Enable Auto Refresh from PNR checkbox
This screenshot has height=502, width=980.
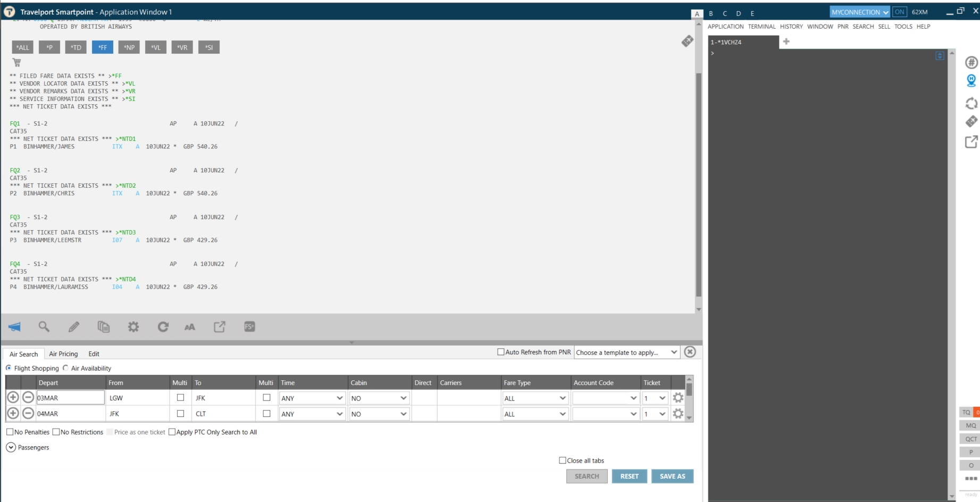click(500, 352)
